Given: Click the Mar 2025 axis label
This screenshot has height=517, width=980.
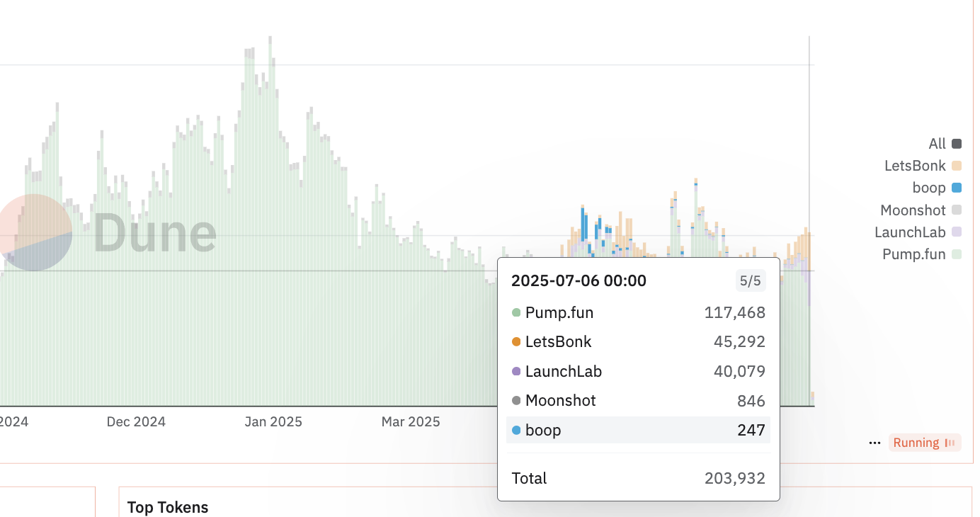Looking at the screenshot, I should tap(411, 422).
